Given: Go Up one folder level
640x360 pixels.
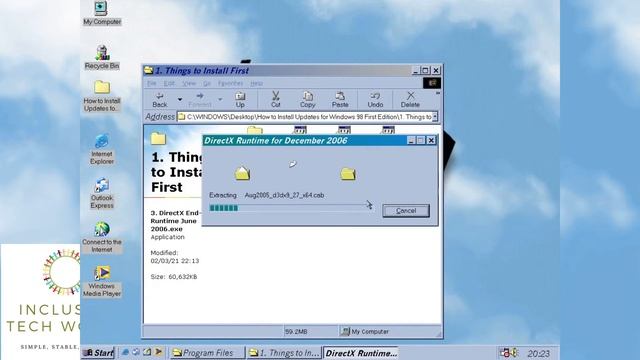Looking at the screenshot, I should pyautogui.click(x=240, y=100).
